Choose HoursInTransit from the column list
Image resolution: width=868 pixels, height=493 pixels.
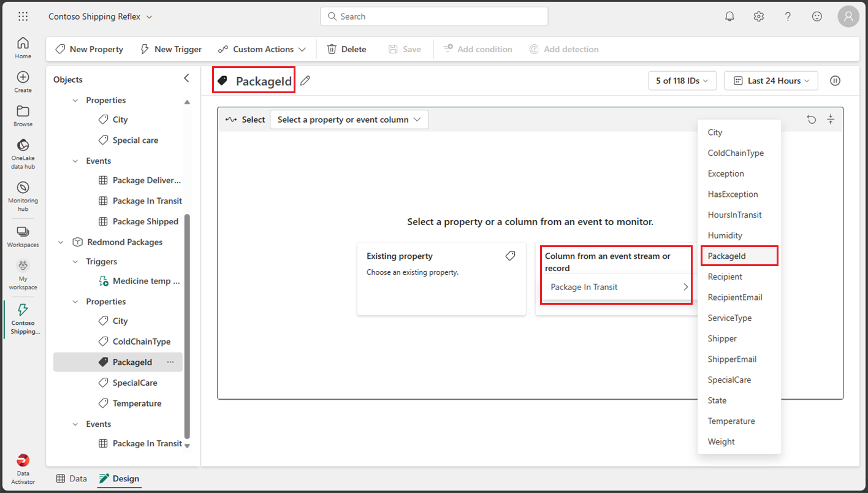739,215
